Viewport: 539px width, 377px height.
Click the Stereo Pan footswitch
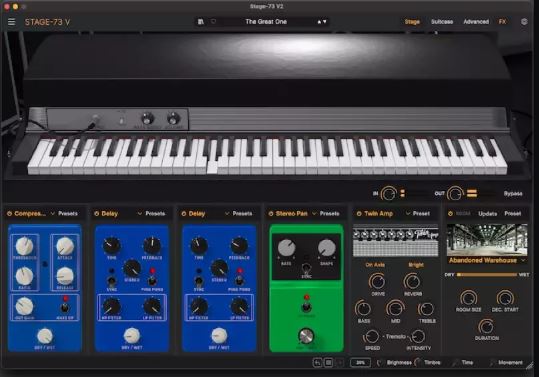point(306,335)
